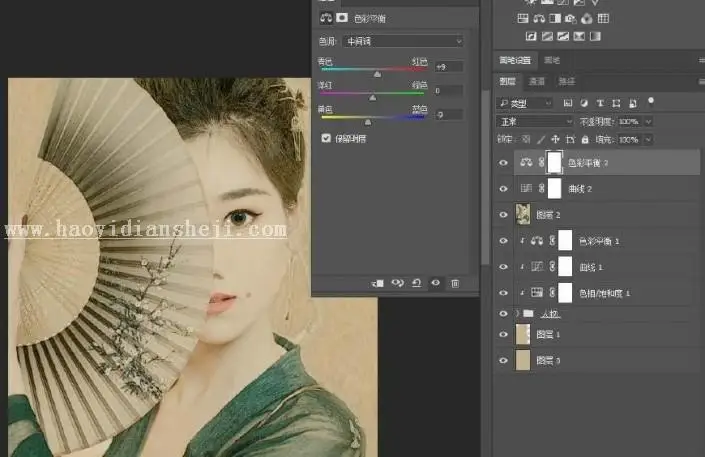Viewport: 705px width, 457px height.
Task: Click the yellow-blue slider handle
Action: (368, 122)
